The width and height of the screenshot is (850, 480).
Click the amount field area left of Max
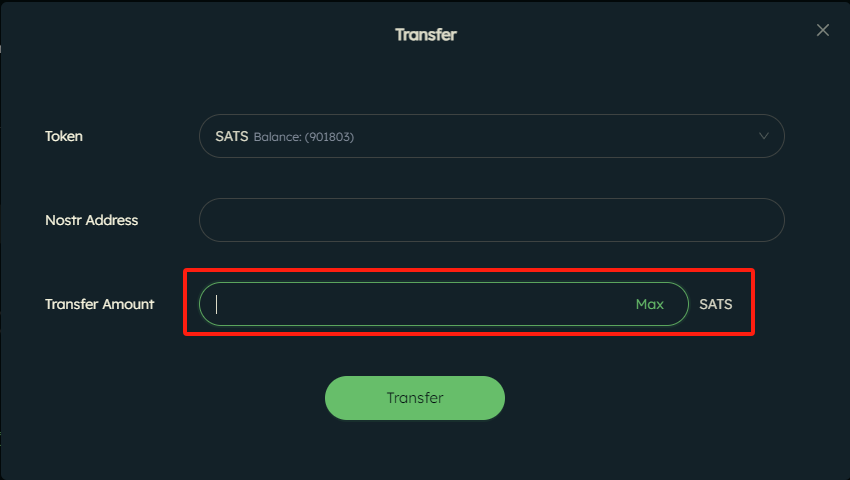point(423,304)
